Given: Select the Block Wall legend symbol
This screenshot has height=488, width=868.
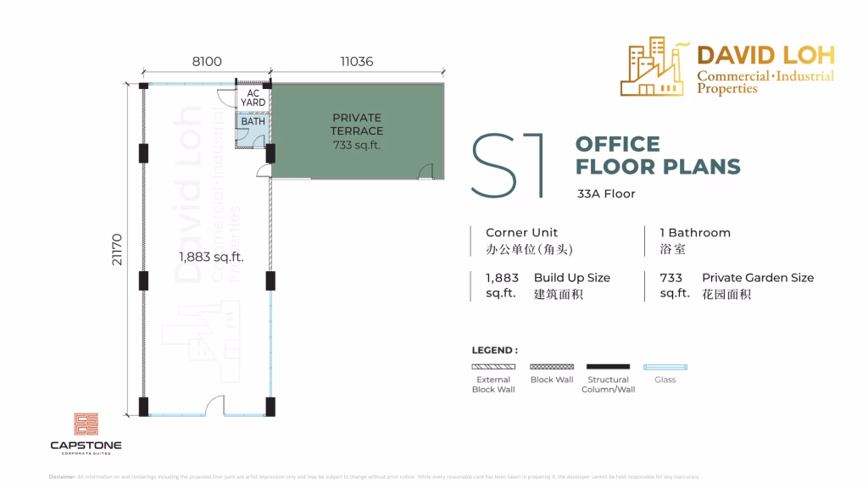Looking at the screenshot, I should click(552, 367).
